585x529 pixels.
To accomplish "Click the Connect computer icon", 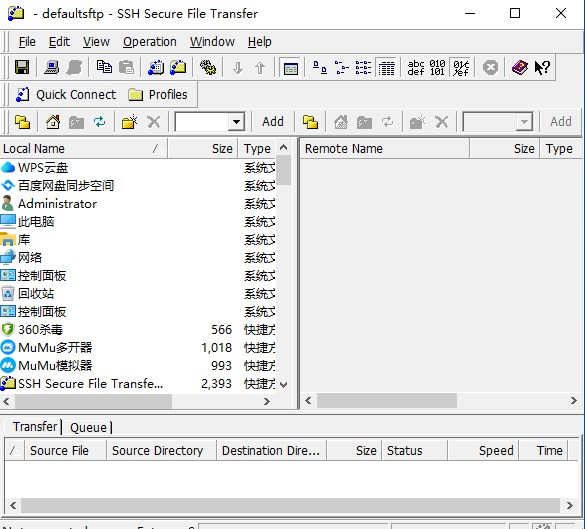I will pyautogui.click(x=51, y=68).
